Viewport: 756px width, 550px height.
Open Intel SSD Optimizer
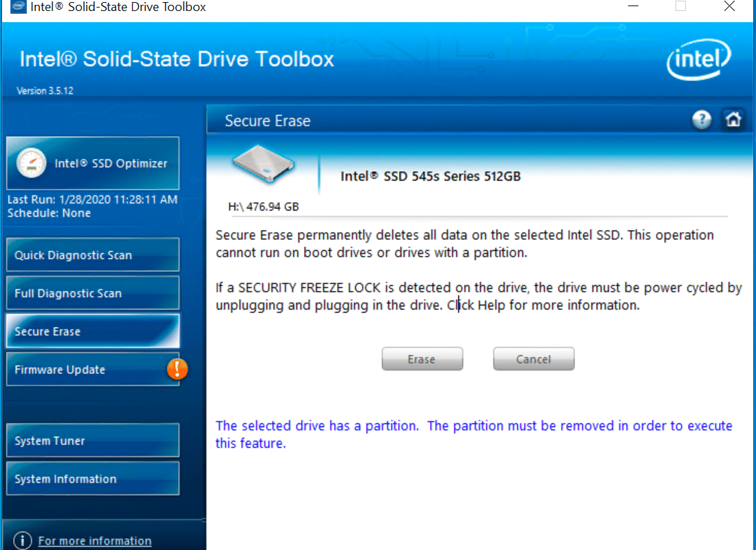(x=93, y=163)
